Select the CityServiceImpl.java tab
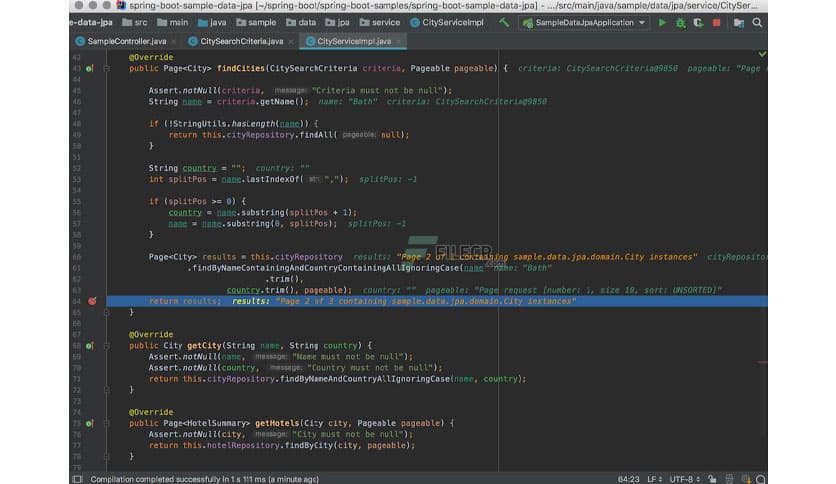 click(354, 41)
